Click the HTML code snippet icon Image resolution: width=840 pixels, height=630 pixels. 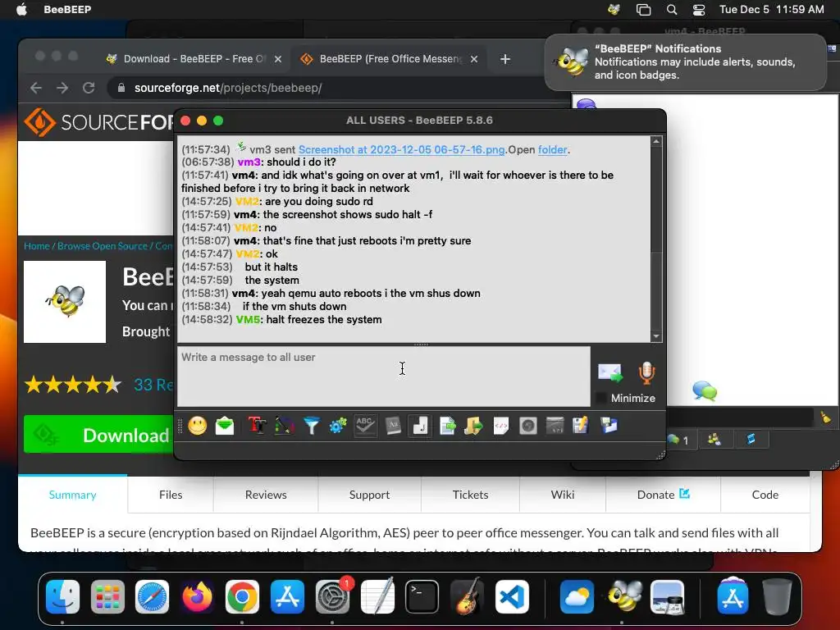[x=501, y=426]
